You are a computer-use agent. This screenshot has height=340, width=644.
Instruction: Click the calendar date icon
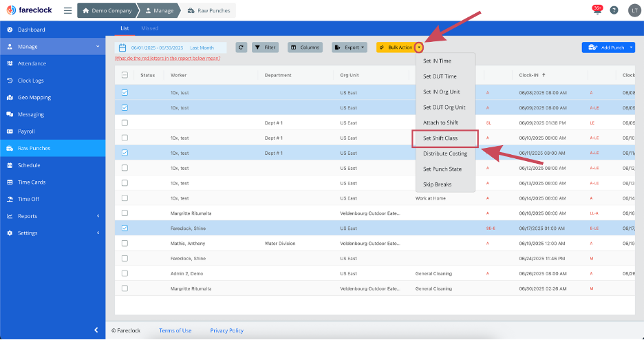pos(122,47)
